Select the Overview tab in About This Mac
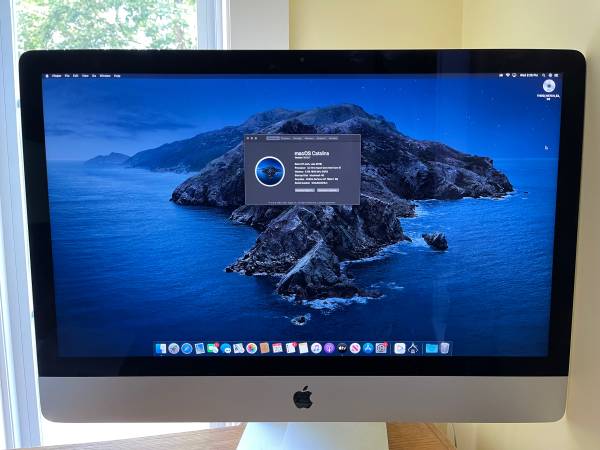 pos(273,138)
